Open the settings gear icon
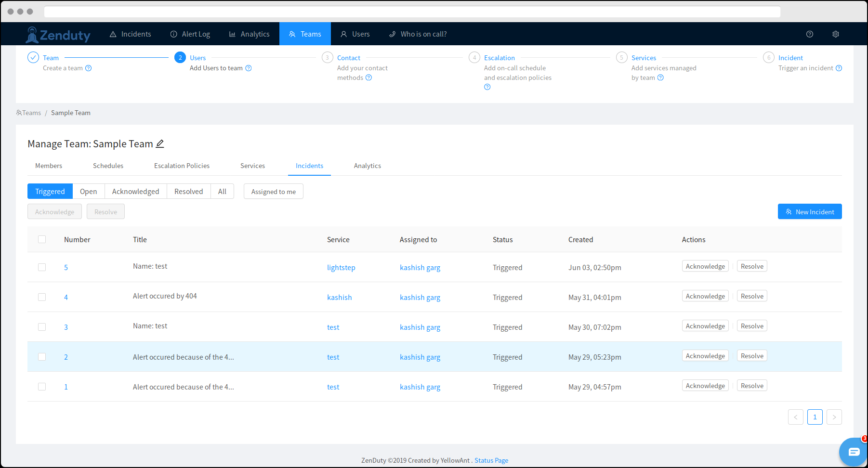 click(x=836, y=34)
